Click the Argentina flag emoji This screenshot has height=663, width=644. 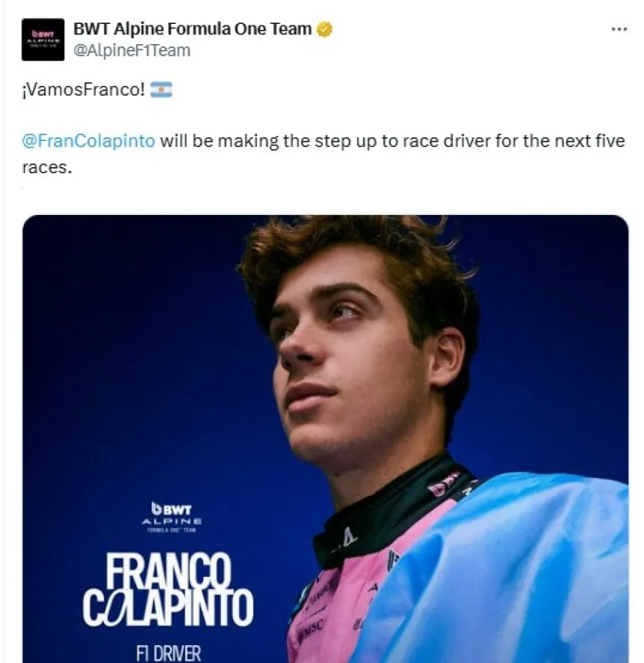point(161,90)
